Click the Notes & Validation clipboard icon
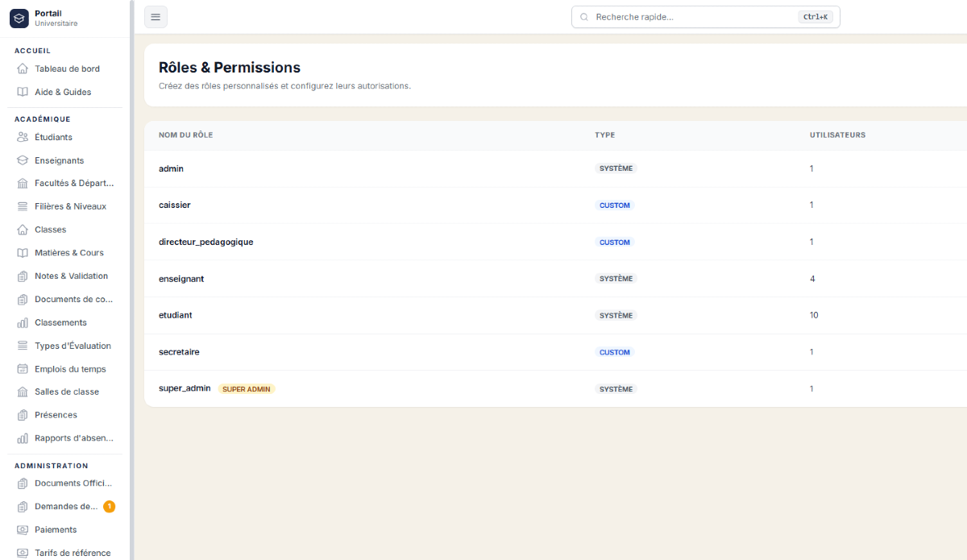The image size is (967, 560). pos(23,276)
